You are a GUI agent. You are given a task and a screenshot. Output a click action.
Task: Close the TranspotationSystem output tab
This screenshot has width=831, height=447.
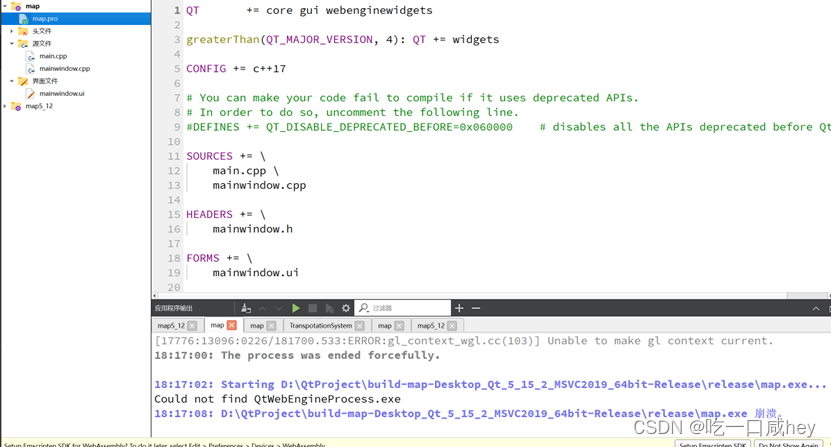pos(360,326)
